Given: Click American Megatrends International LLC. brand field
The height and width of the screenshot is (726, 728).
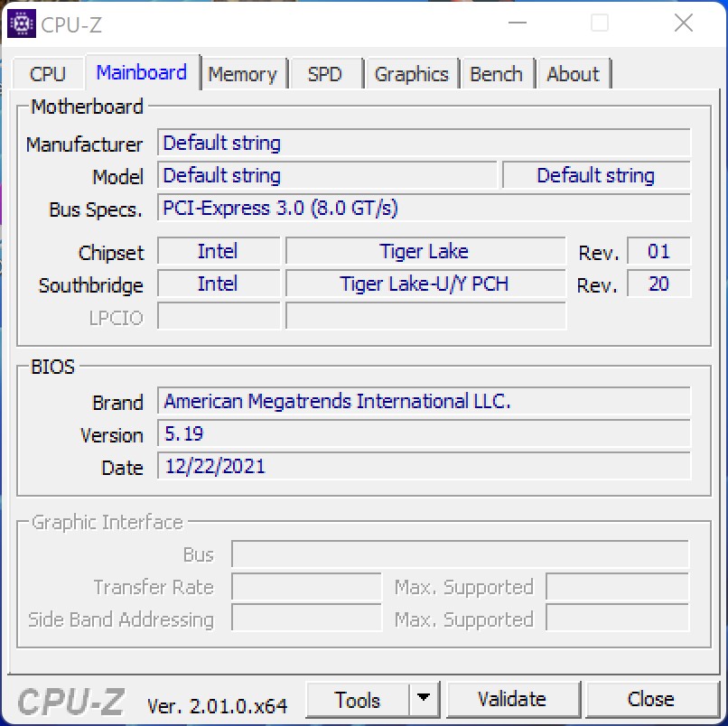Looking at the screenshot, I should (424, 401).
